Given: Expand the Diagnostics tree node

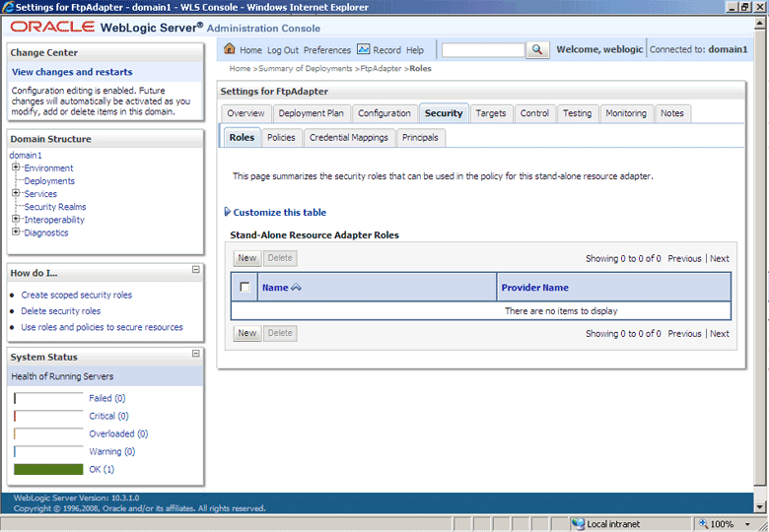Looking at the screenshot, I should 16,232.
